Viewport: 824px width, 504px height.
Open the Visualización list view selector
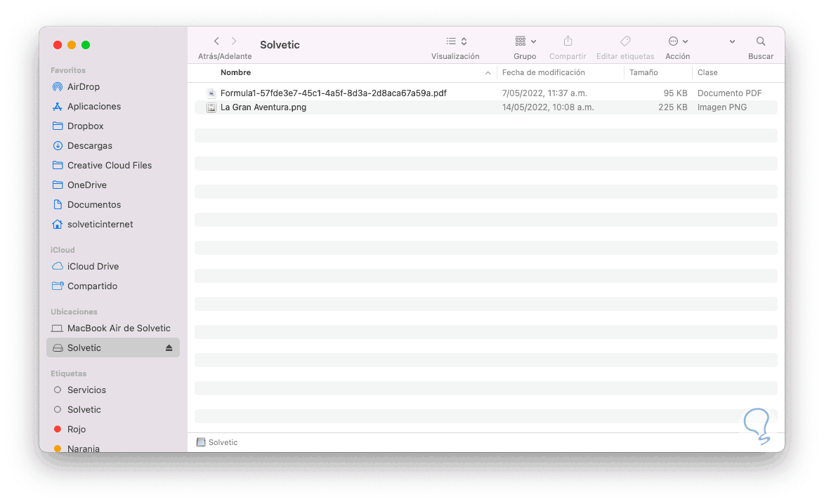(x=456, y=41)
